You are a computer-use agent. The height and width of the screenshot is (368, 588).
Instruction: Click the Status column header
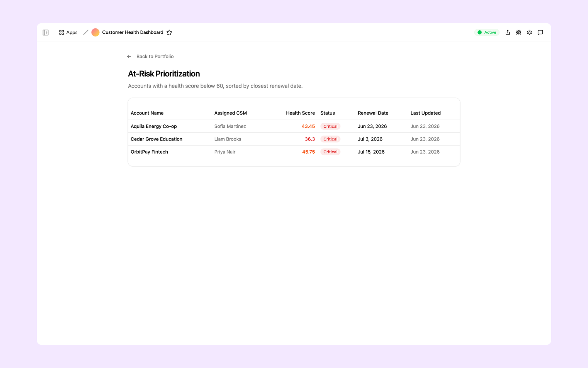pyautogui.click(x=327, y=113)
